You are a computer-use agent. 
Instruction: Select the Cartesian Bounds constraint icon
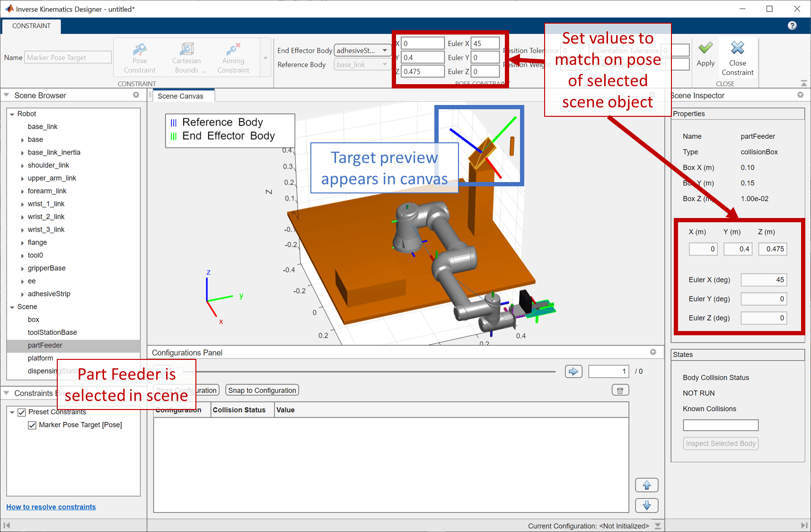tap(186, 49)
